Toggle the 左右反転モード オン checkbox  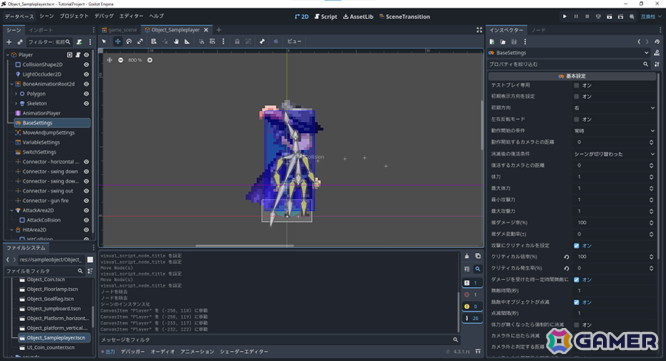click(x=576, y=119)
